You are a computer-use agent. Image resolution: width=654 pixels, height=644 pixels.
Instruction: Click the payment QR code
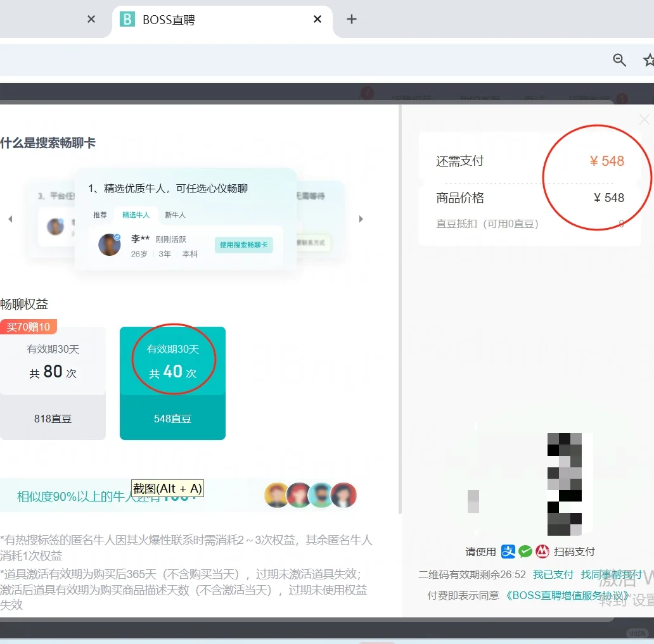(529, 484)
